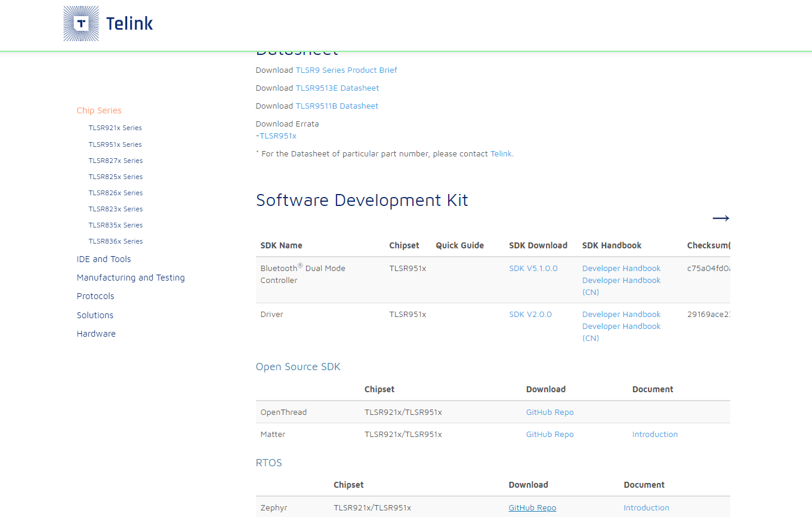Click the Checksum column header

[709, 245]
